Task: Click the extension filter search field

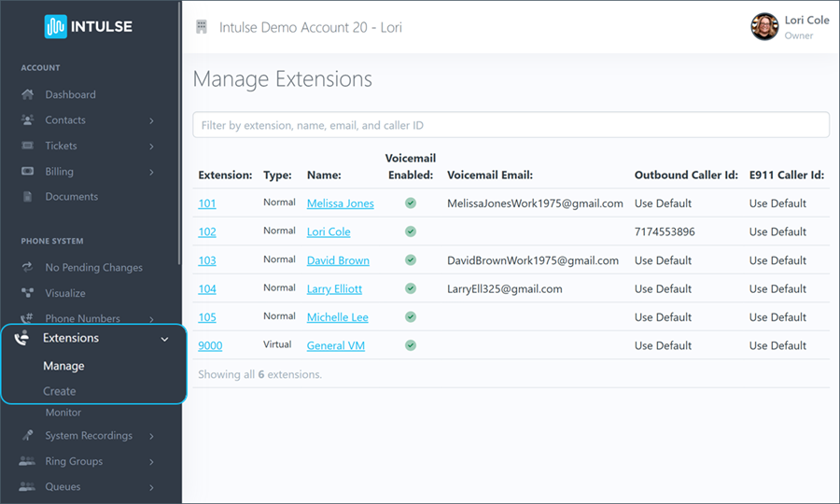Action: [x=511, y=125]
